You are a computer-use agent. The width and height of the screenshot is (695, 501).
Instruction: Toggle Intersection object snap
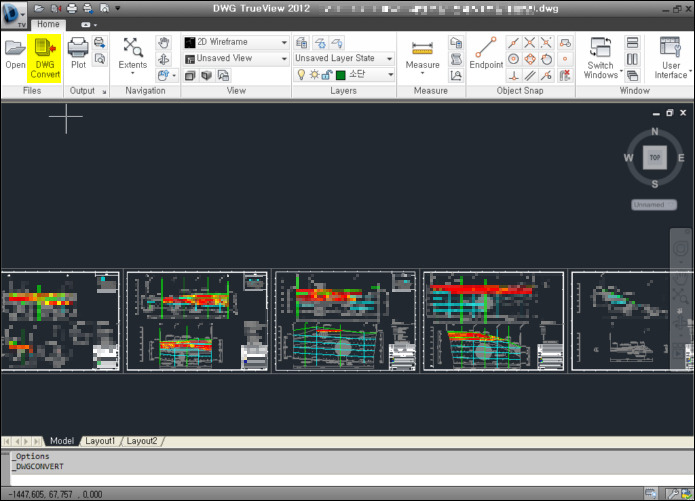click(x=530, y=43)
